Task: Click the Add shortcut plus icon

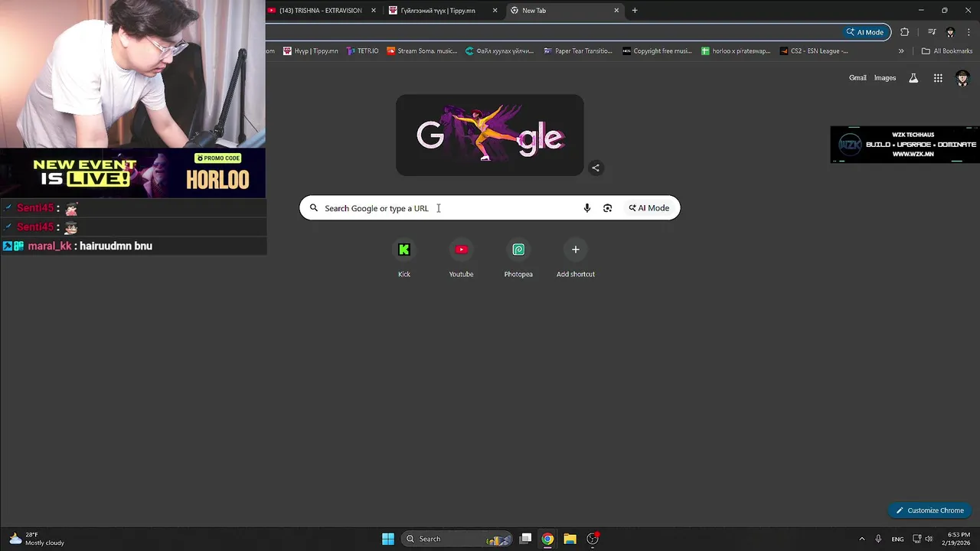Action: (x=576, y=249)
